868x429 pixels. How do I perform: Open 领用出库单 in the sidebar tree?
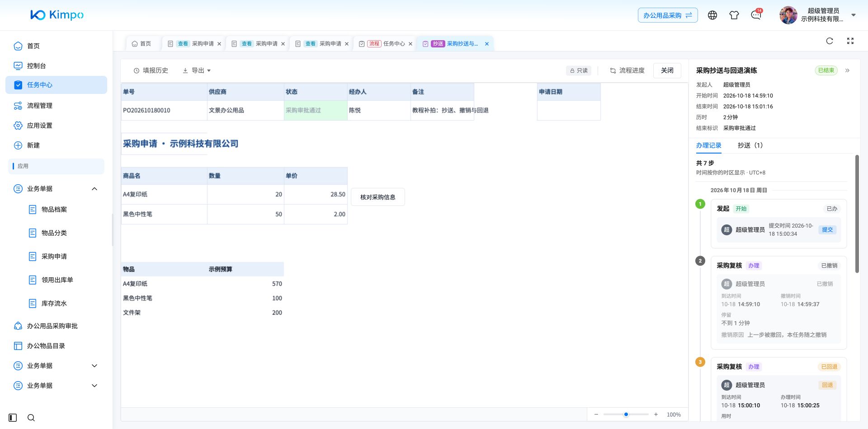[x=57, y=280]
